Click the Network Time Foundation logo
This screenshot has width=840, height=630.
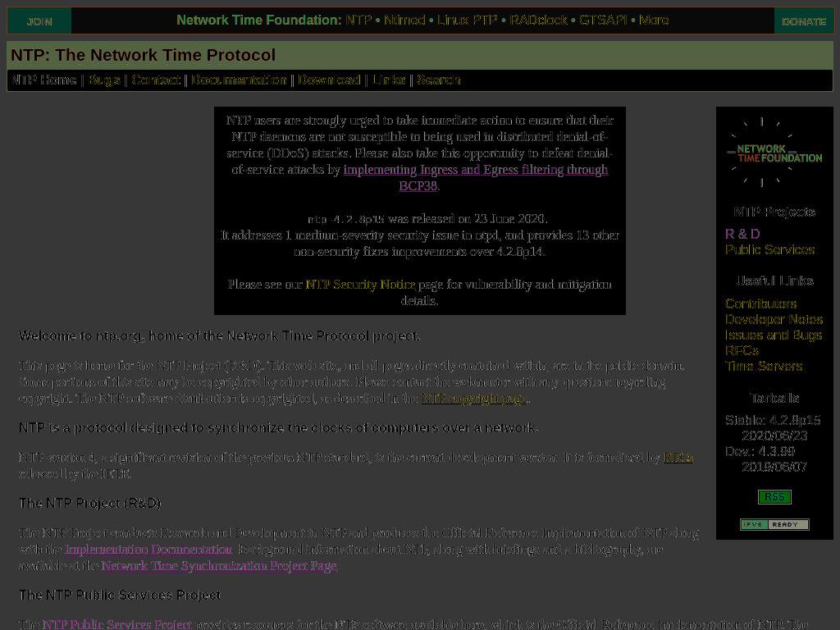774,153
